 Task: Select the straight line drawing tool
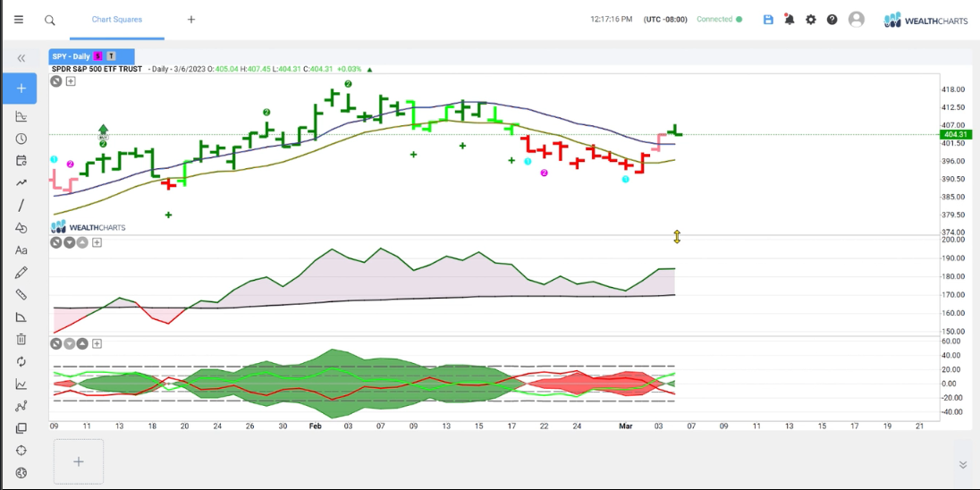(21, 205)
